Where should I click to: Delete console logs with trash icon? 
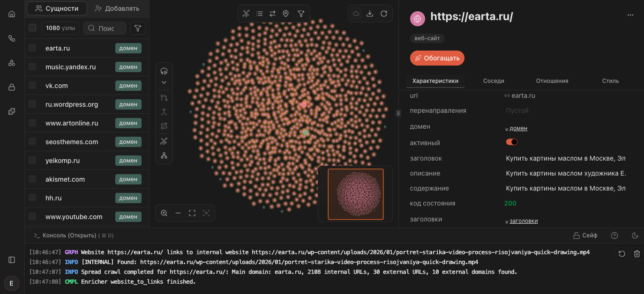tap(637, 254)
